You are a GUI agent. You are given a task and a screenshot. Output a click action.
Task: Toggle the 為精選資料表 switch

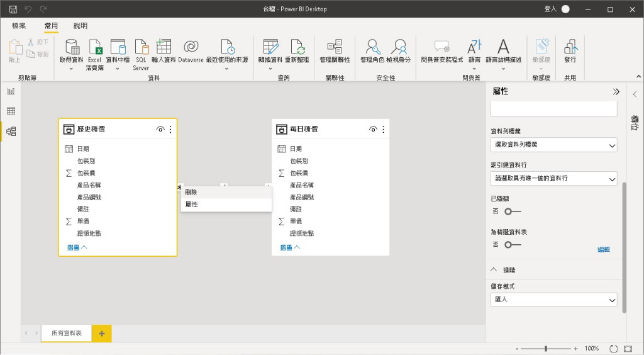(513, 245)
